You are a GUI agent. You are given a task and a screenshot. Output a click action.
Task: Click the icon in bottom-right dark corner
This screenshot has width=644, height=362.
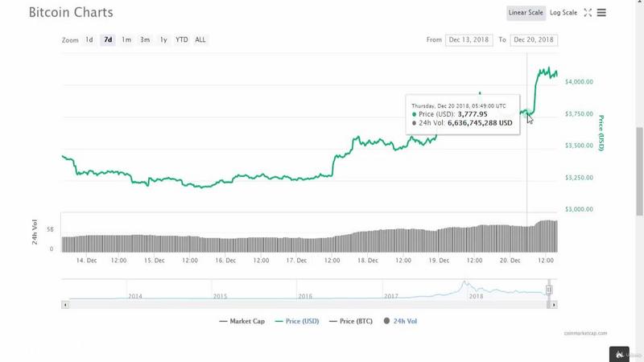point(619,354)
